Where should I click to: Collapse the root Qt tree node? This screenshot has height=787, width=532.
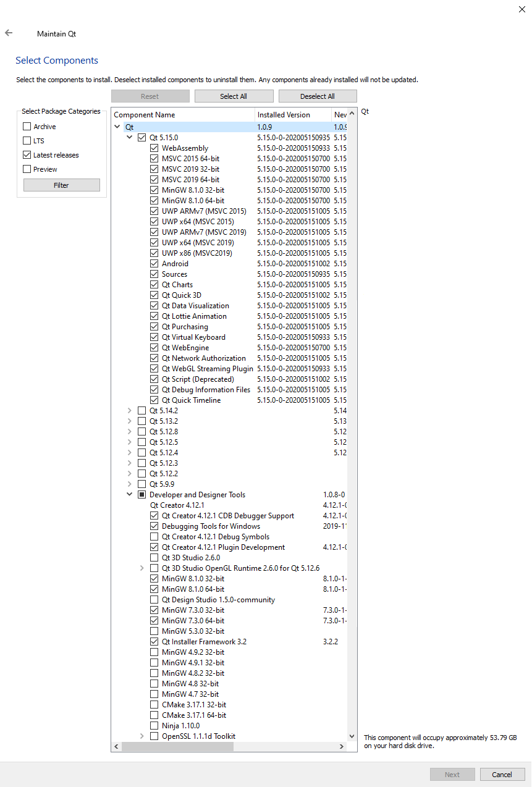click(x=117, y=127)
